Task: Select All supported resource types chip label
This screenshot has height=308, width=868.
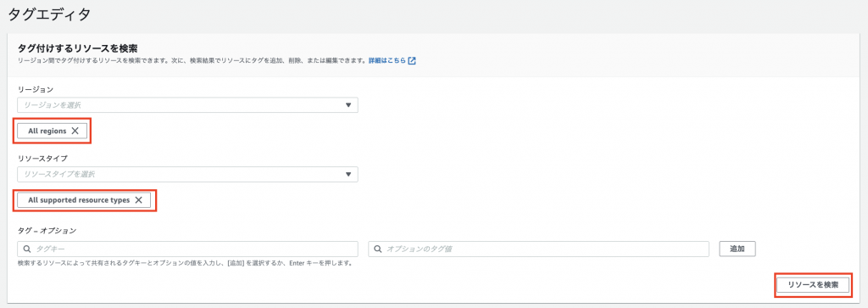Action: pyautogui.click(x=79, y=200)
